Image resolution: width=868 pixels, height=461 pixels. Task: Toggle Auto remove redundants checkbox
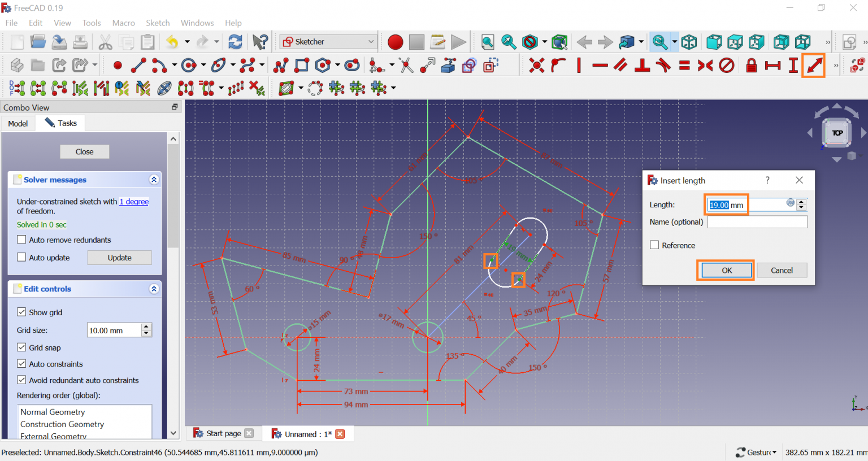click(x=22, y=240)
